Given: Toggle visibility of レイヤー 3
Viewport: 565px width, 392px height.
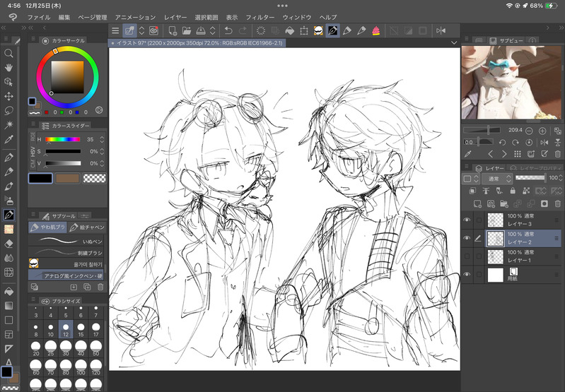Looking at the screenshot, I should pyautogui.click(x=467, y=220).
